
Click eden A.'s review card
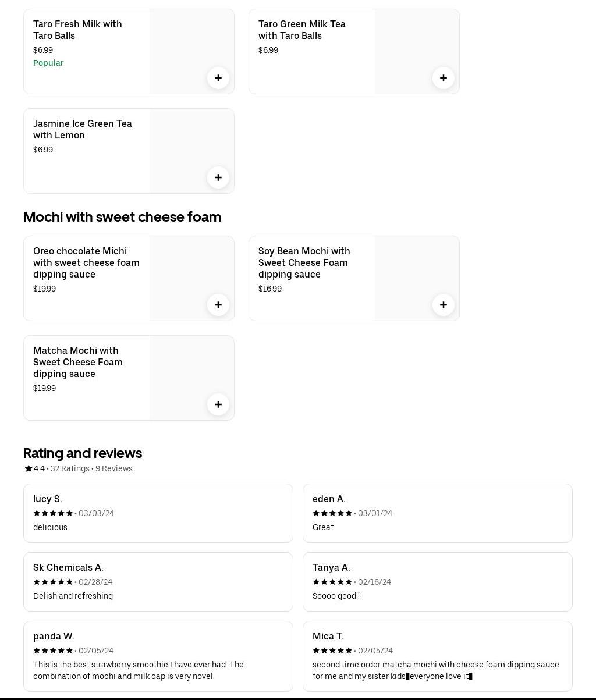click(x=437, y=513)
